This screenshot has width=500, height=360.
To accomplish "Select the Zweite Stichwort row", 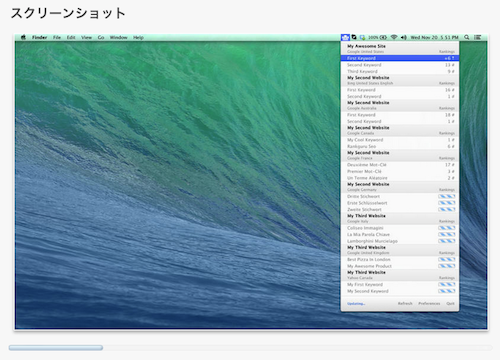I will [x=400, y=210].
